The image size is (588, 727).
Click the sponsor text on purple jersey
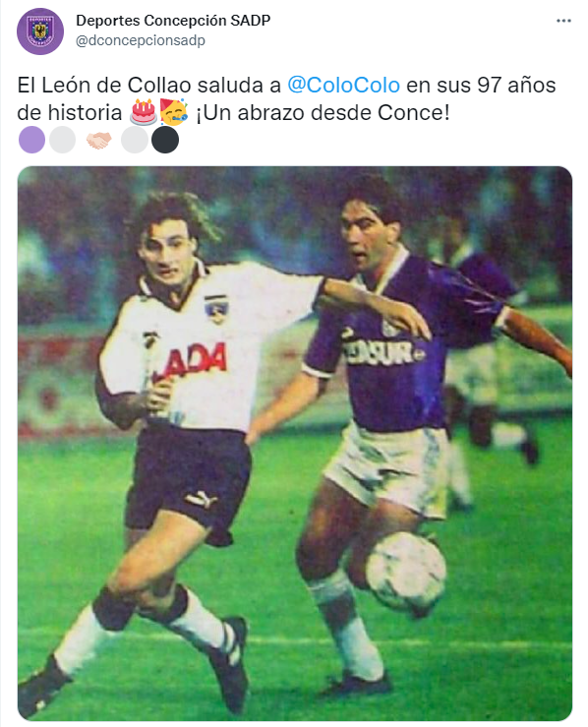(383, 354)
